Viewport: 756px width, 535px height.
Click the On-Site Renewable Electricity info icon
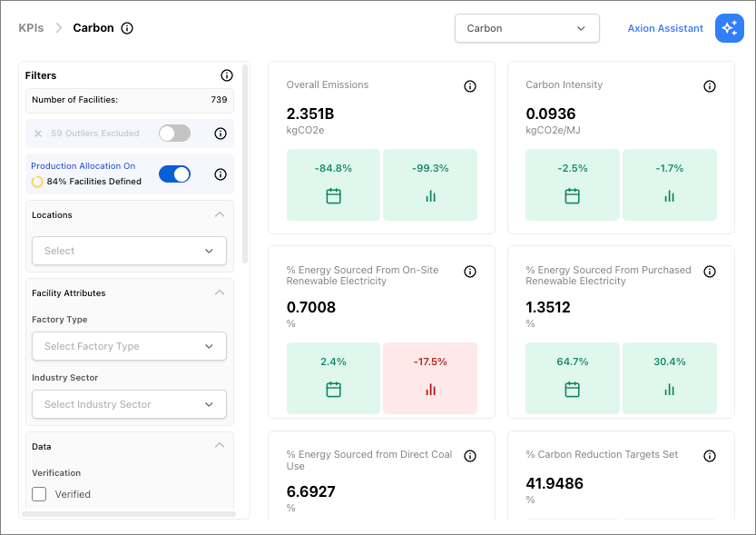470,272
